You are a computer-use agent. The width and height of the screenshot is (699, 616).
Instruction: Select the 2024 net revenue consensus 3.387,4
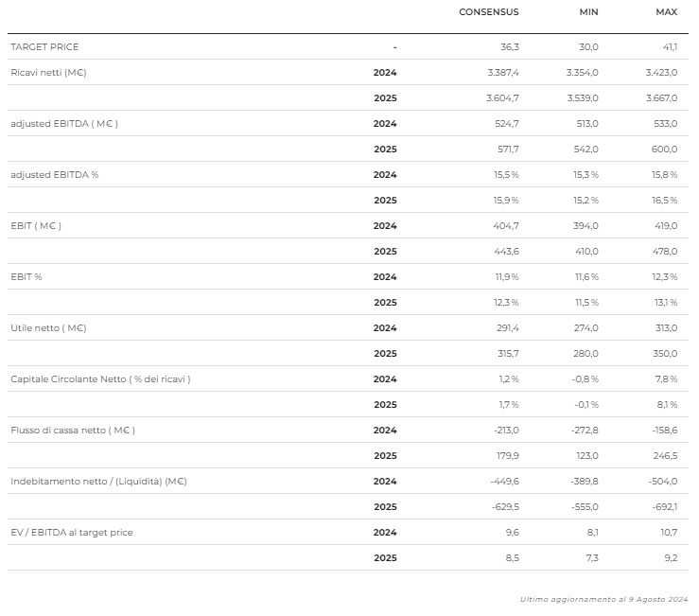(x=501, y=72)
